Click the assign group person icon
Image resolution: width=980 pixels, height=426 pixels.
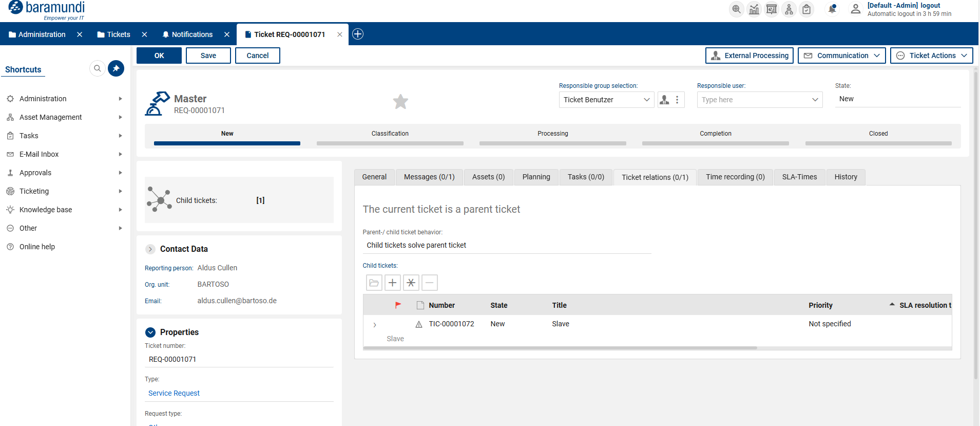pos(664,100)
